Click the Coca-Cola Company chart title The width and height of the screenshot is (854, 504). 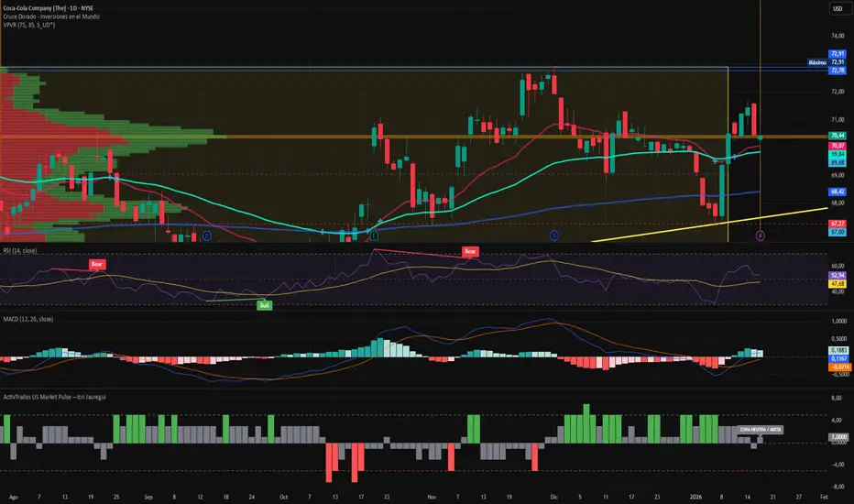pyautogui.click(x=48, y=8)
